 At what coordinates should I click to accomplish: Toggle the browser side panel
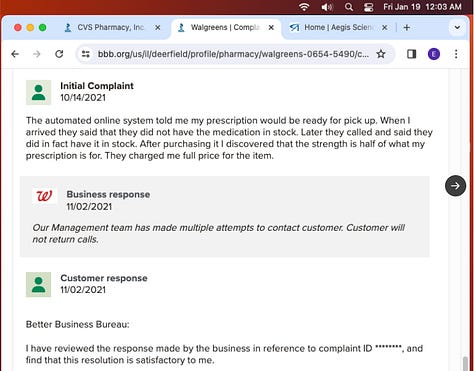click(x=412, y=54)
